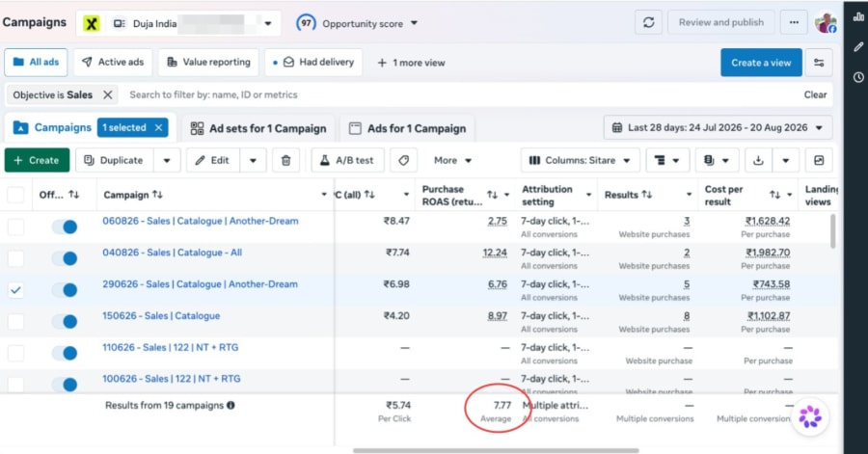Click the X account logo icon
Viewport: 868px width, 454px height.
tap(92, 23)
